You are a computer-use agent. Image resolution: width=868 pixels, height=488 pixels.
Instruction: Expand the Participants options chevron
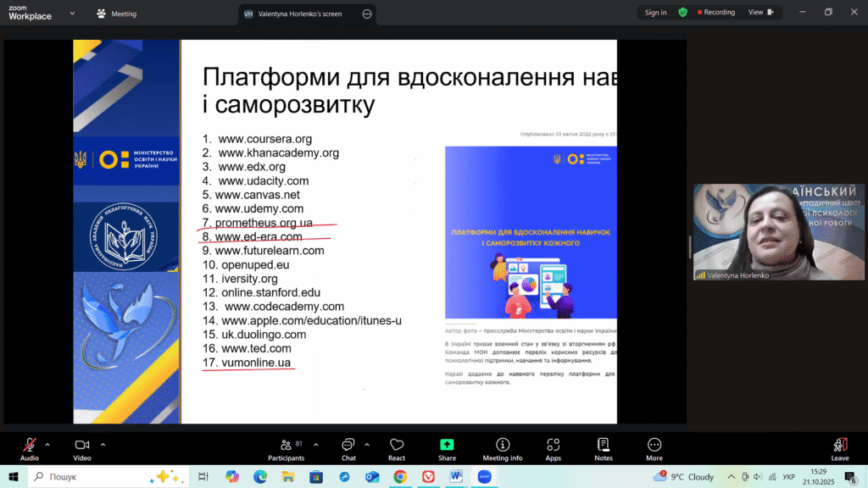316,444
